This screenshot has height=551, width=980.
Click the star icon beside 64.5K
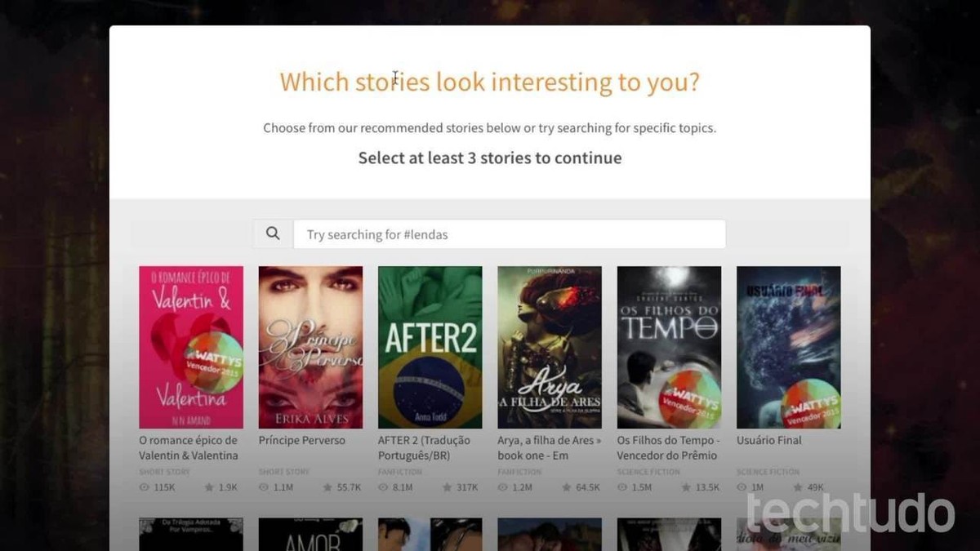pyautogui.click(x=566, y=487)
